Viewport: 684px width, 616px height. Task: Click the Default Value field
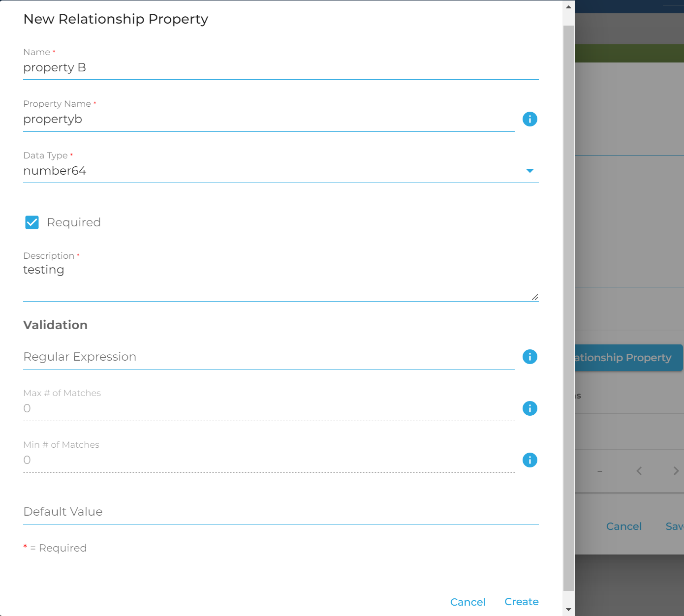(x=280, y=512)
